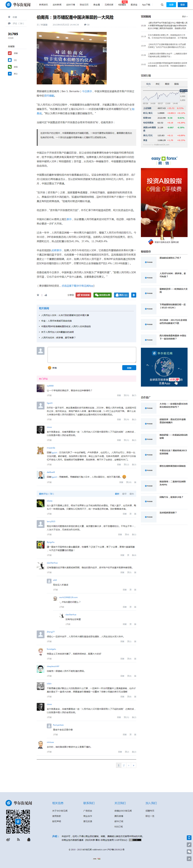The image size is (193, 868).
Task: Go to comments page 2
Action: (x=124, y=765)
